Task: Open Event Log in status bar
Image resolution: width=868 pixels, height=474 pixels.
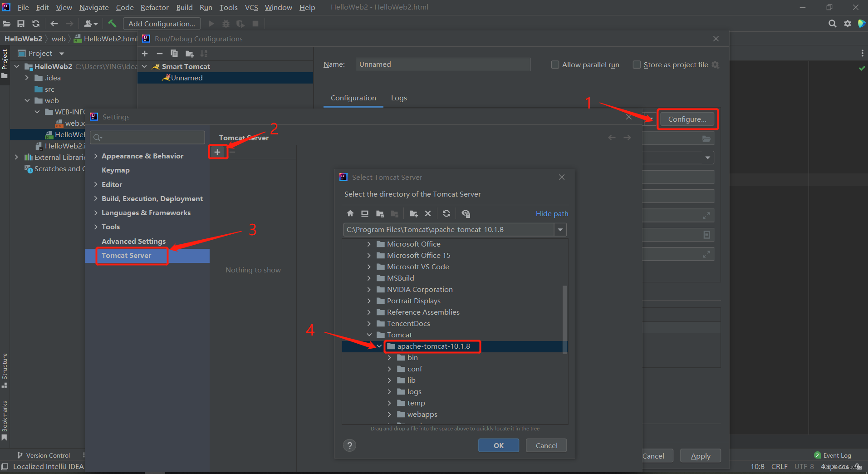Action: (x=833, y=455)
